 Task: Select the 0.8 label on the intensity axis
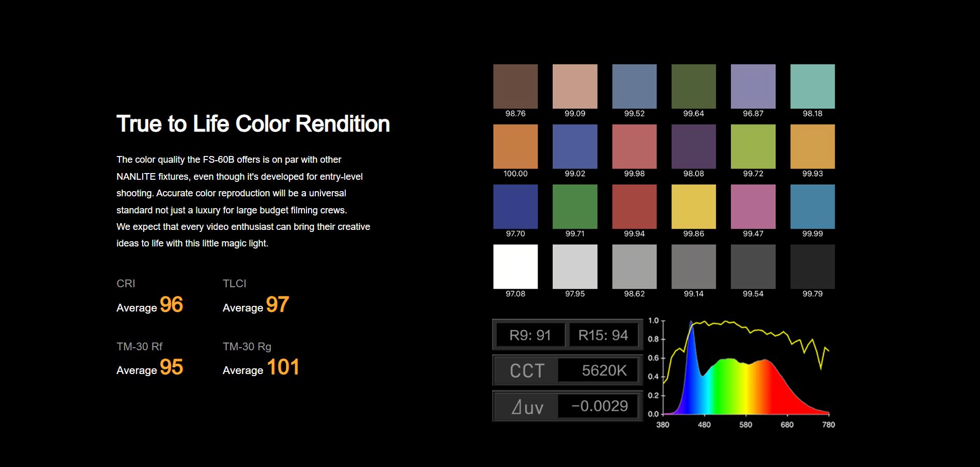tap(653, 339)
